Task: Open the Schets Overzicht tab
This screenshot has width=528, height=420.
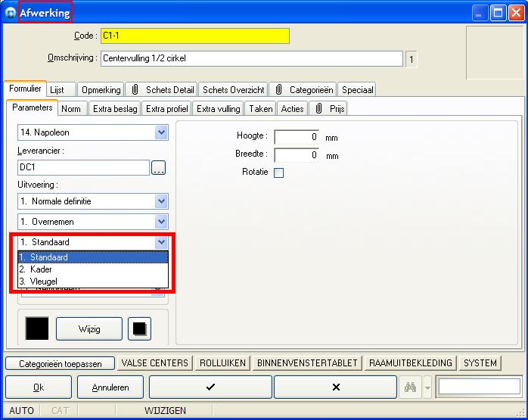Action: click(x=233, y=90)
